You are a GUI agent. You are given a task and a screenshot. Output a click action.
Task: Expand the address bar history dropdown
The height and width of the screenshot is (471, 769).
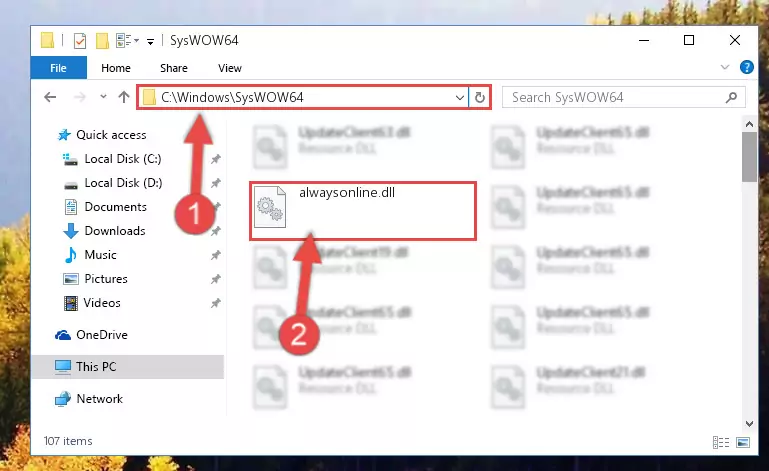coord(460,98)
